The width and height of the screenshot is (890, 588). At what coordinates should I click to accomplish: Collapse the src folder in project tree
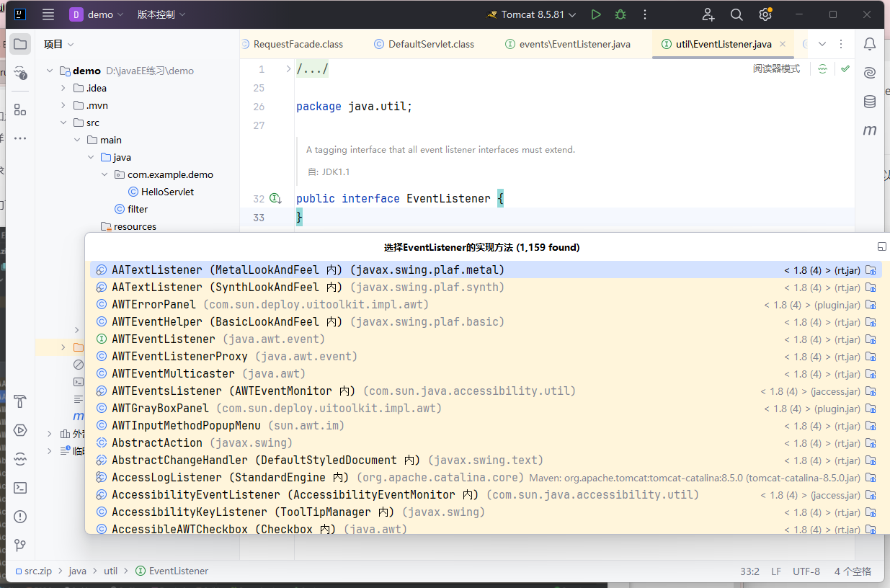click(x=63, y=122)
